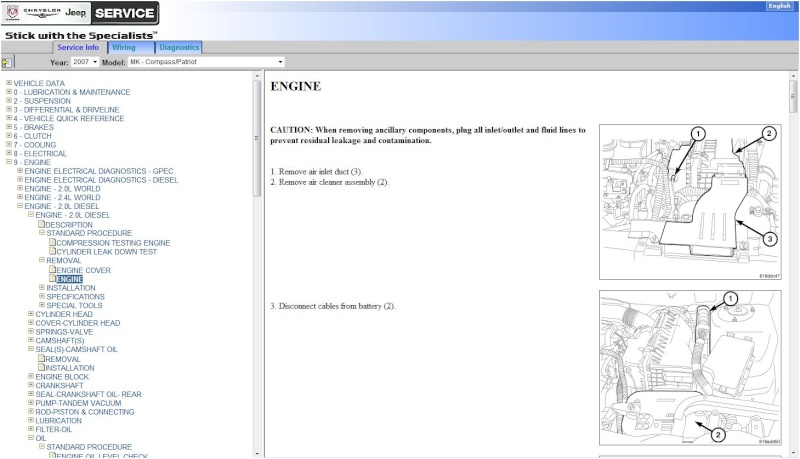Expand the VEHICLE DATA node
The image size is (800, 459).
(x=9, y=83)
